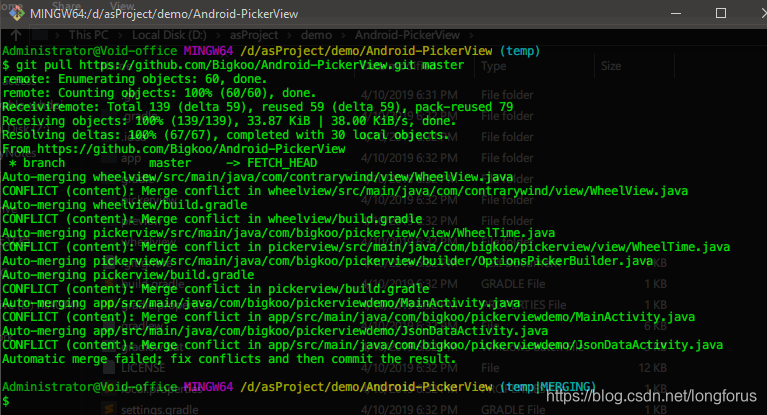Screen dimensions: 767x415
Task: Click the CONFLICT line for WheelTime.java
Action: [x=366, y=247]
